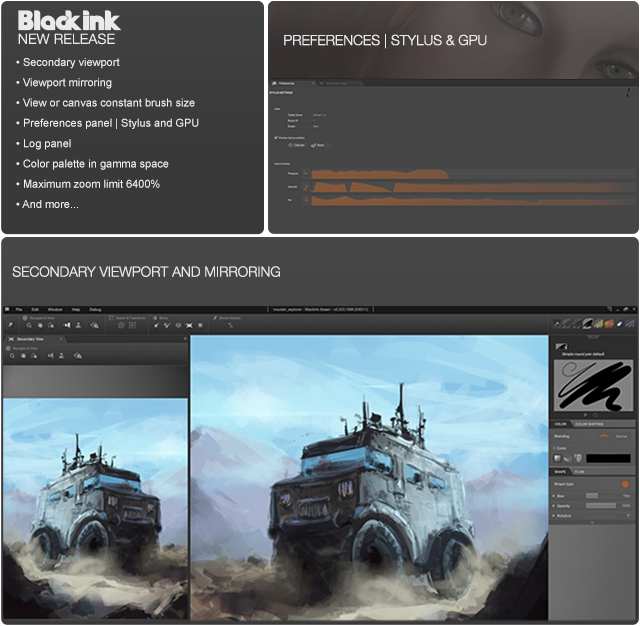Viewport: 640px width, 626px height.
Task: Expand the Size parameter
Action: [x=554, y=496]
